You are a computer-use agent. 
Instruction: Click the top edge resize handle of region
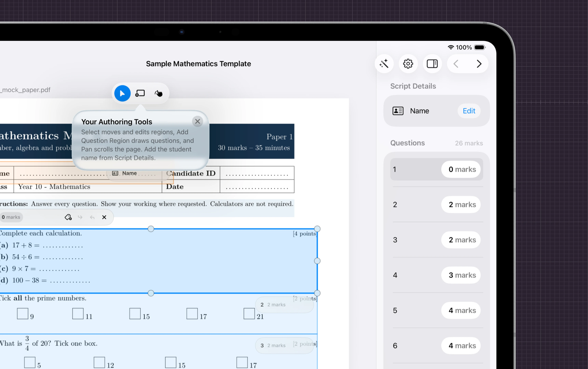[151, 229]
